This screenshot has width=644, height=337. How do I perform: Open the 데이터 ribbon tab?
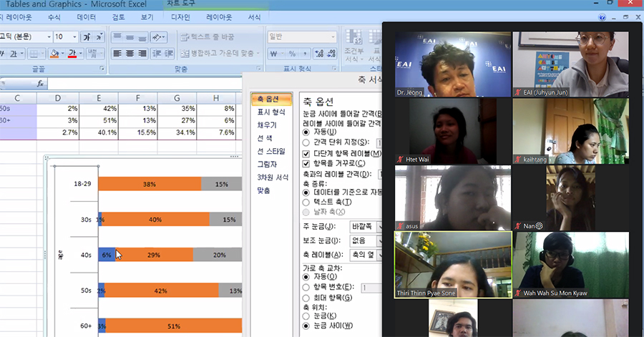pyautogui.click(x=87, y=17)
